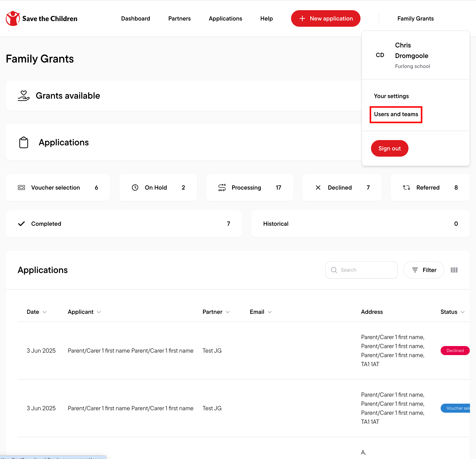Click applicant name in Voucher selection row
This screenshot has width=476, height=459.
[x=131, y=408]
